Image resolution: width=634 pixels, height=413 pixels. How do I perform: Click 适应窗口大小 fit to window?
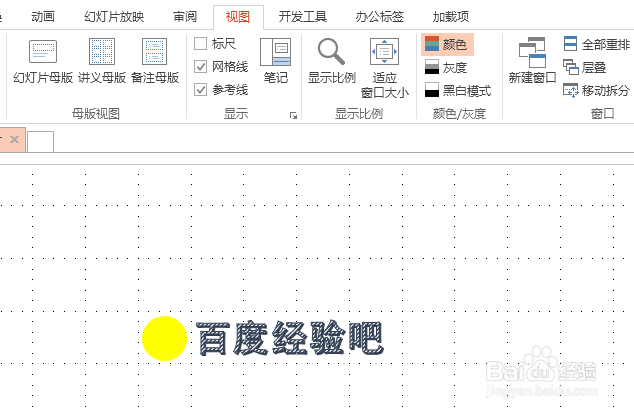click(385, 68)
